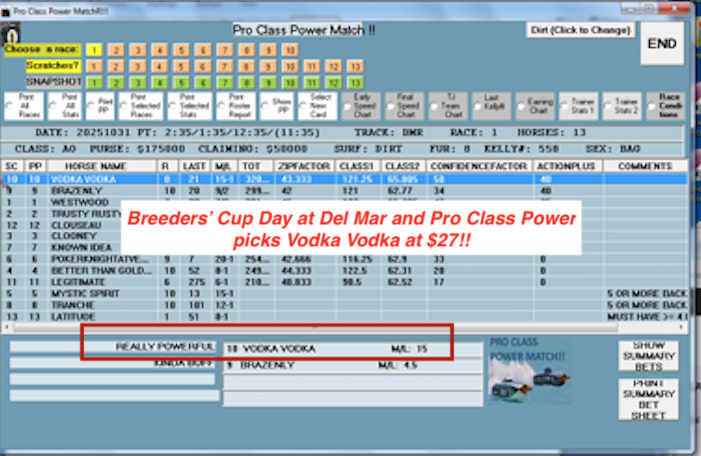Image resolution: width=701 pixels, height=456 pixels.
Task: Open Scratches for race 13
Action: [356, 66]
